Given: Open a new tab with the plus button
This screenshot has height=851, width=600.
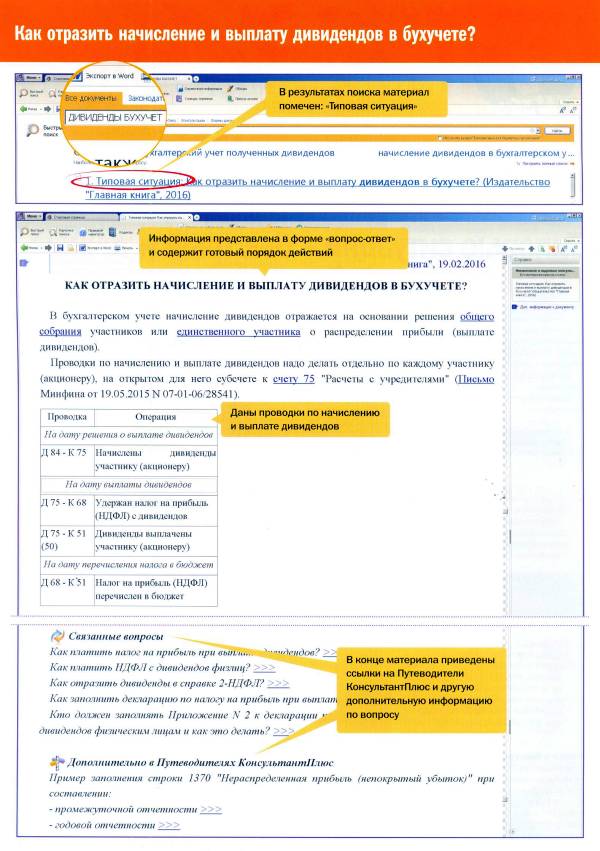Looking at the screenshot, I should point(196,217).
